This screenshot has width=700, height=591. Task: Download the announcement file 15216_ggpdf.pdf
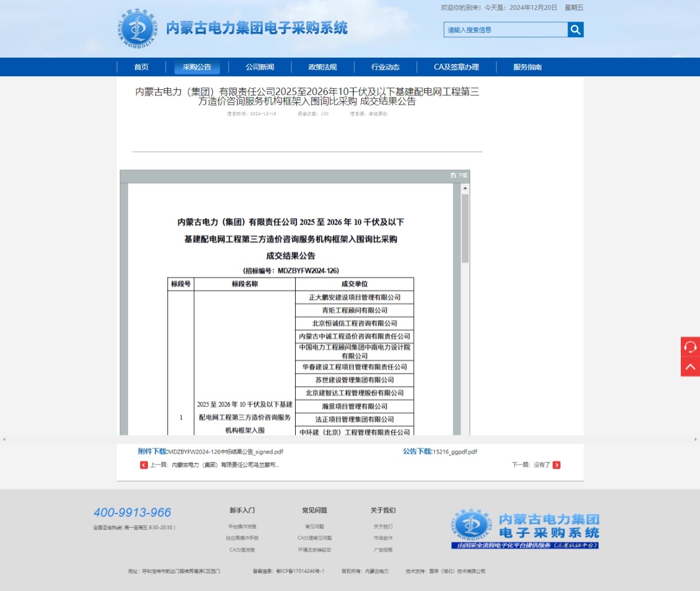(x=454, y=452)
